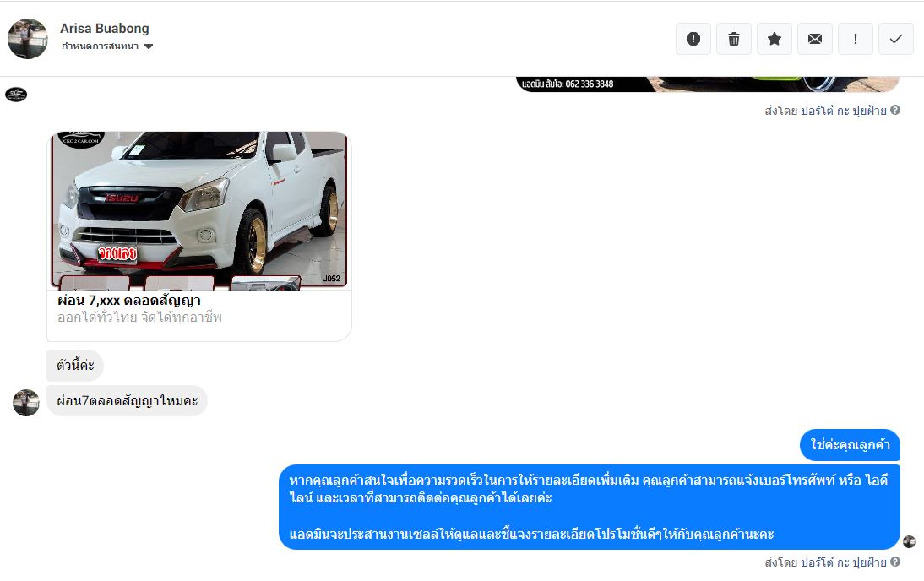Select the long blue admin reply message
The width and height of the screenshot is (924, 581).
click(x=590, y=508)
